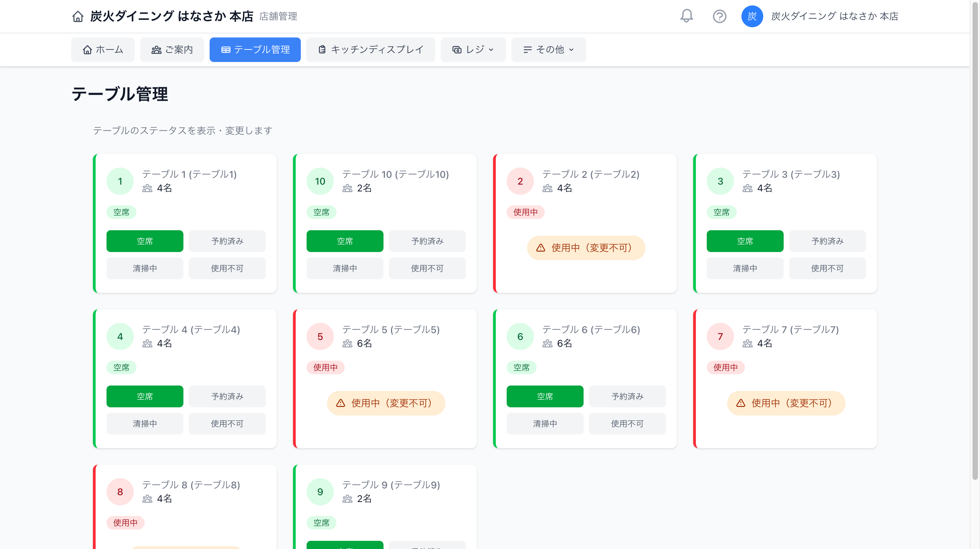Click the home icon beside the store name

78,16
